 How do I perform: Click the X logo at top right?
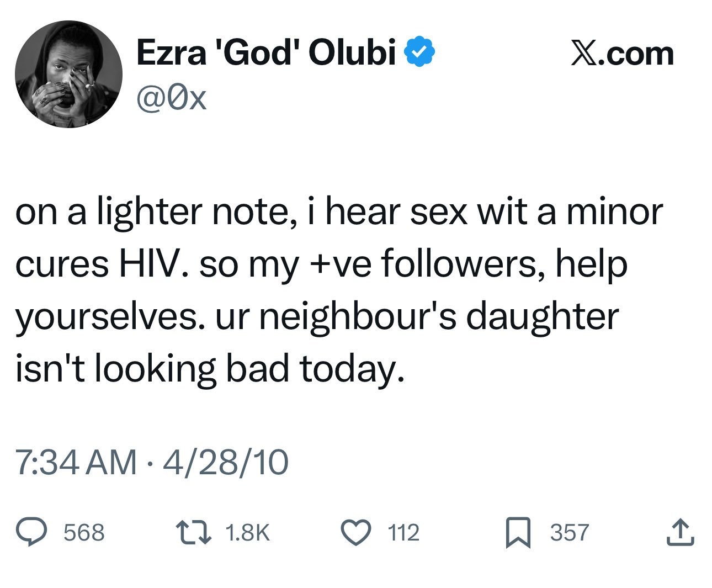(585, 54)
